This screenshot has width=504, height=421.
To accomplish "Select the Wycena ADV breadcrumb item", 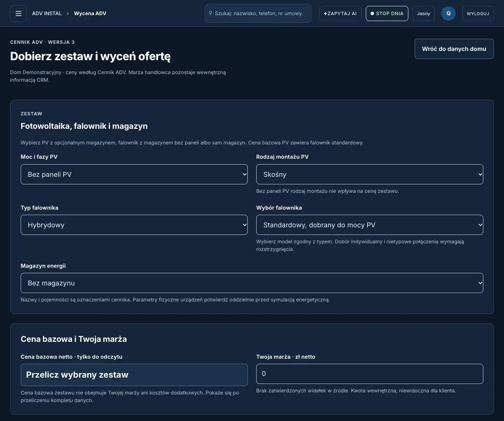I will click(90, 13).
